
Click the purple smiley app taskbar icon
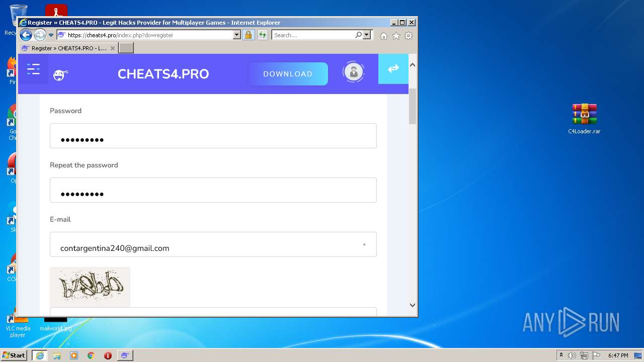point(125,355)
